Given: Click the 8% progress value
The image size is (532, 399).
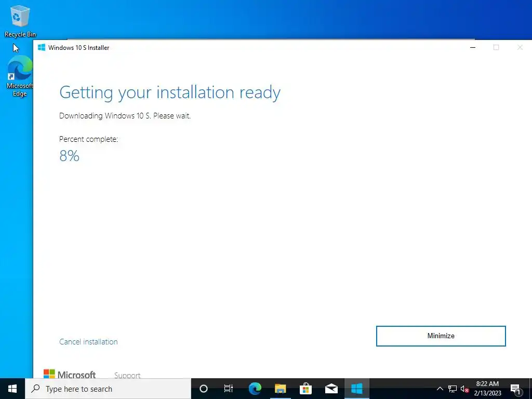Looking at the screenshot, I should click(x=69, y=156).
